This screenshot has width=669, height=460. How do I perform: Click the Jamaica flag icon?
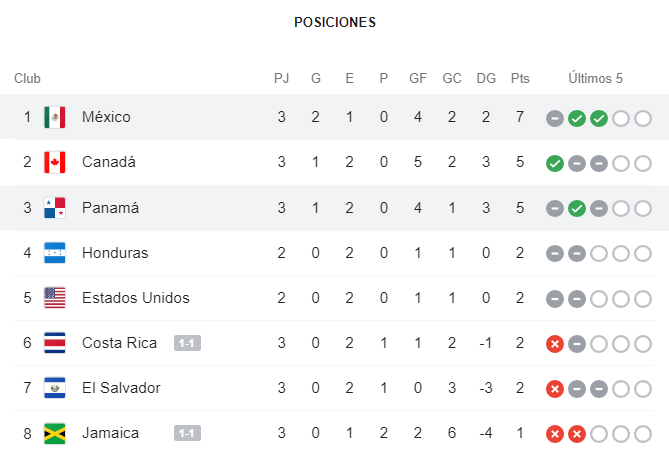click(55, 433)
